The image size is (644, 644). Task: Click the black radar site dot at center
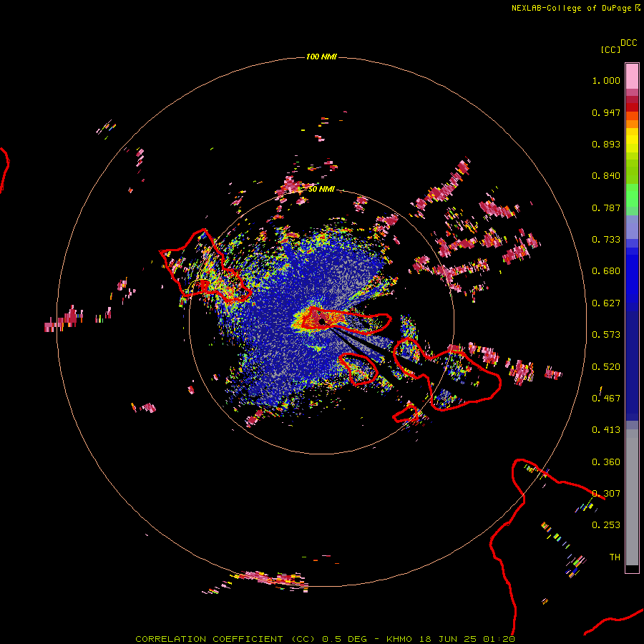321,321
